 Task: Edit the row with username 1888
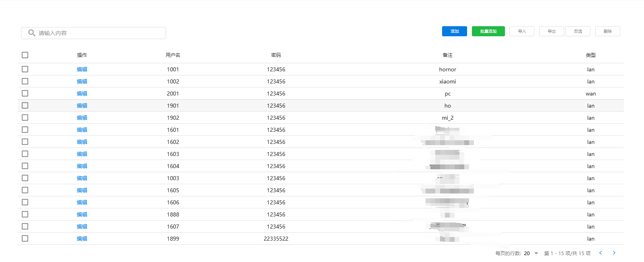pyautogui.click(x=82, y=214)
